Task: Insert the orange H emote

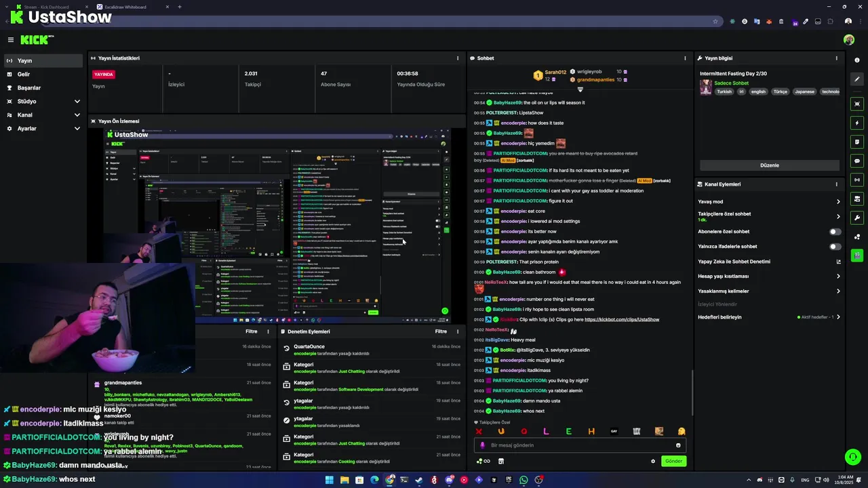Action: click(591, 431)
